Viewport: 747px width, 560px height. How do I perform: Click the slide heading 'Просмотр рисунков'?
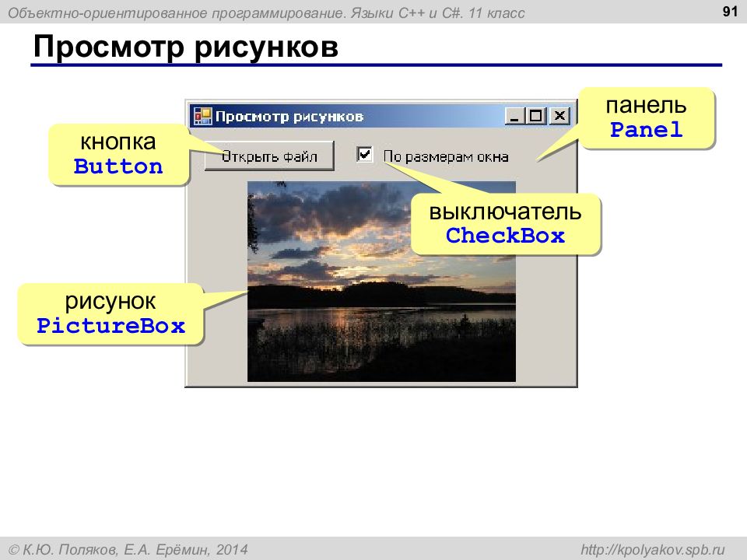click(186, 47)
